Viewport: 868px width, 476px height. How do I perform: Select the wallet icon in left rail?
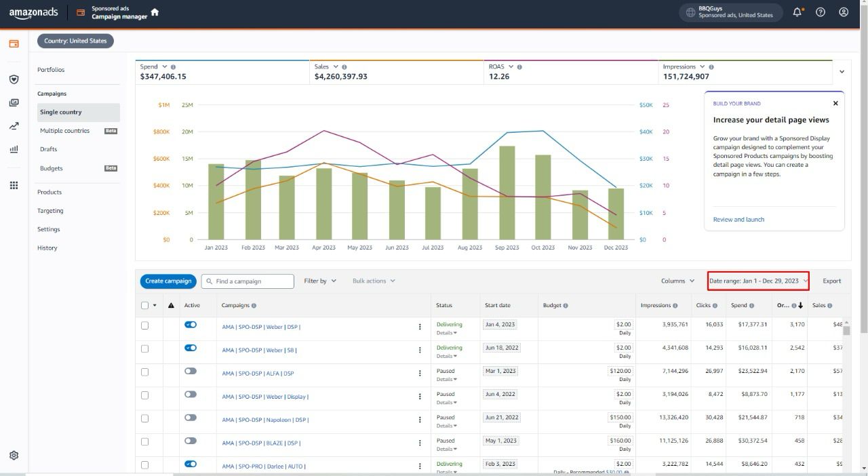14,44
